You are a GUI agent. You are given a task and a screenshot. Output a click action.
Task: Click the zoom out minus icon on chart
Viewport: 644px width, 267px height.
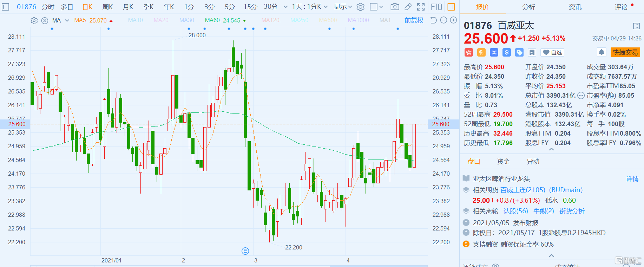443,20
